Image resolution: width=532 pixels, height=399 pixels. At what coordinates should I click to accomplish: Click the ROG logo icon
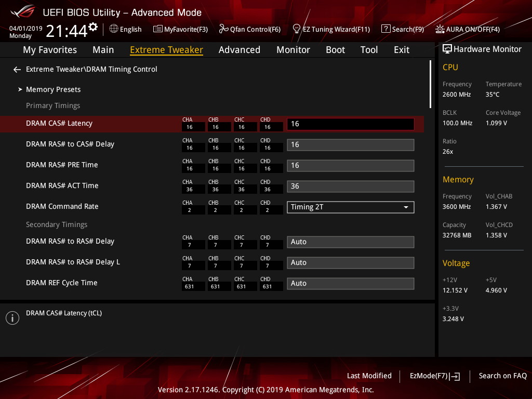pos(22,11)
